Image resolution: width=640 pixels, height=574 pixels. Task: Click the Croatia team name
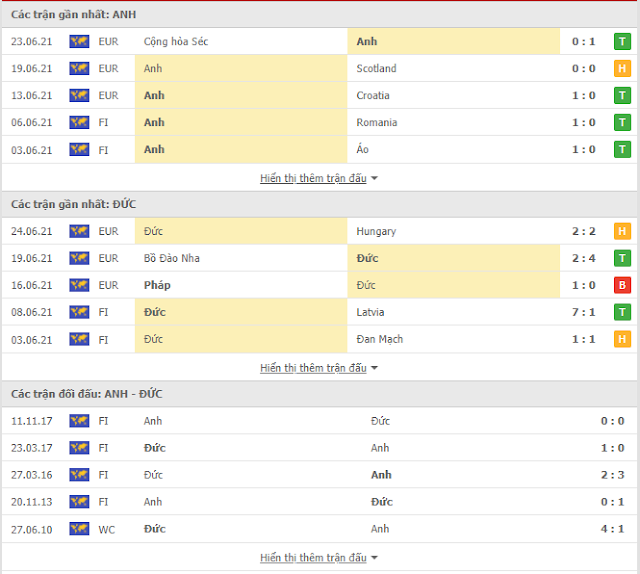click(x=373, y=96)
